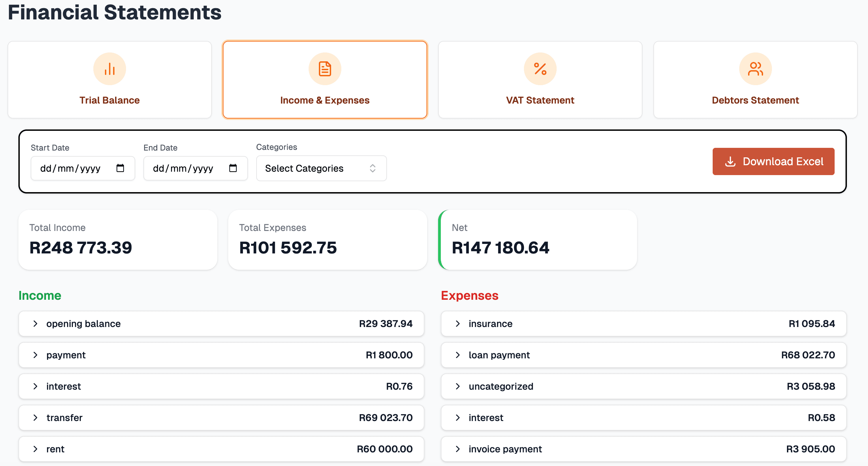Click the Net value R147 180.64
868x466 pixels.
click(500, 247)
